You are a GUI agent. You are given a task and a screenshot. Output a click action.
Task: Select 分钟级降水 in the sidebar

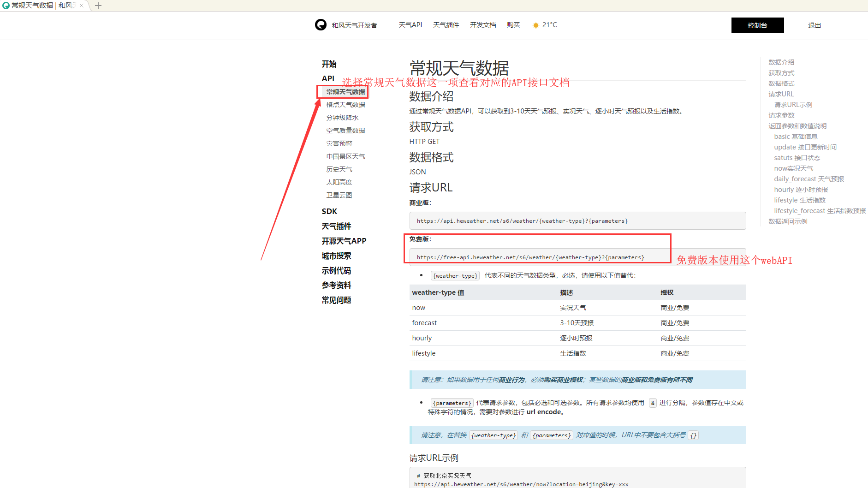point(342,118)
